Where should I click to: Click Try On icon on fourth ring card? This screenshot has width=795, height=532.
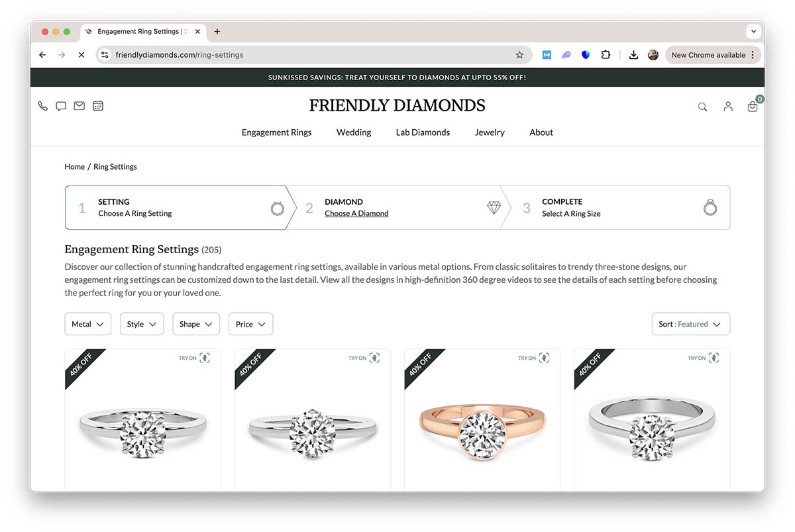(x=714, y=358)
